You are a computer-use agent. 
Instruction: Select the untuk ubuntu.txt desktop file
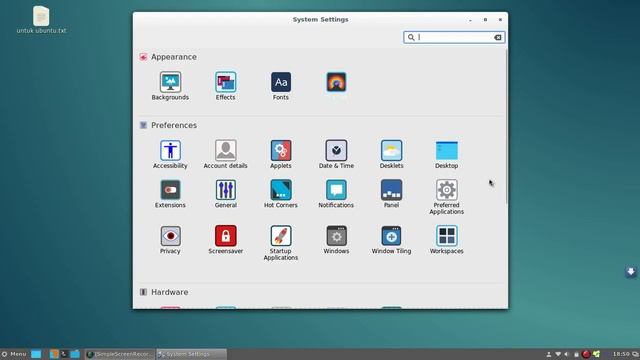tap(41, 20)
